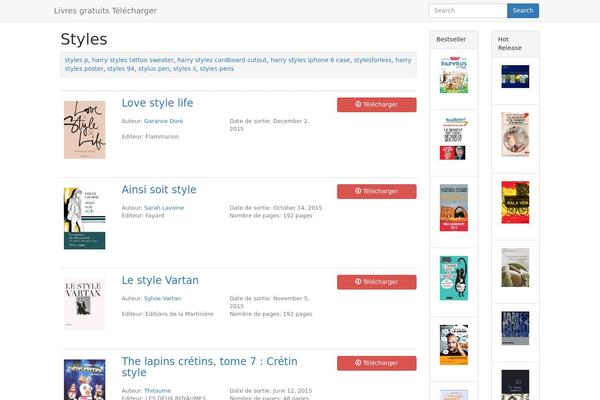Click download icon in lapins crétins button
Screen dimensions: 600x400
pyautogui.click(x=358, y=362)
